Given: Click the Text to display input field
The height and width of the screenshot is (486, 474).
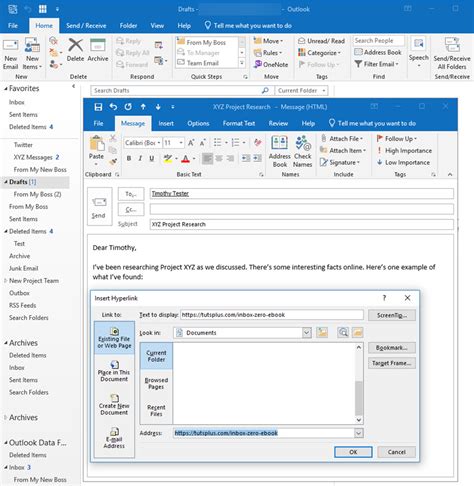Looking at the screenshot, I should (x=272, y=315).
